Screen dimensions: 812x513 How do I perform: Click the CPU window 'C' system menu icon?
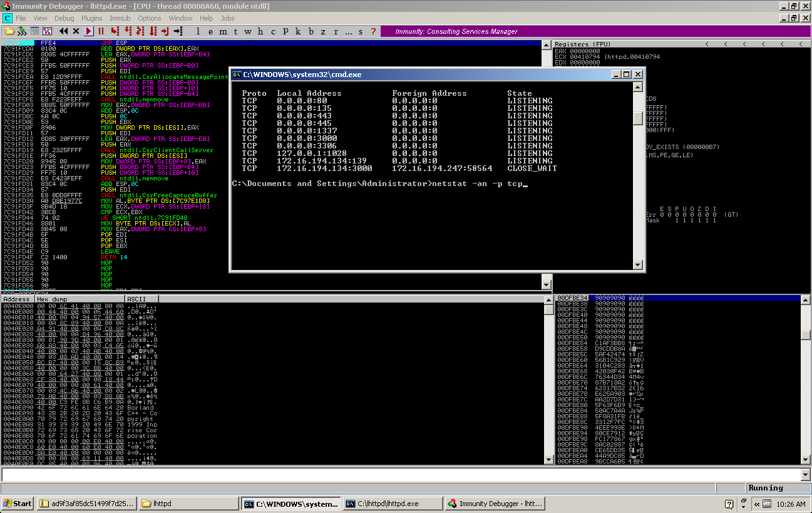(7, 18)
